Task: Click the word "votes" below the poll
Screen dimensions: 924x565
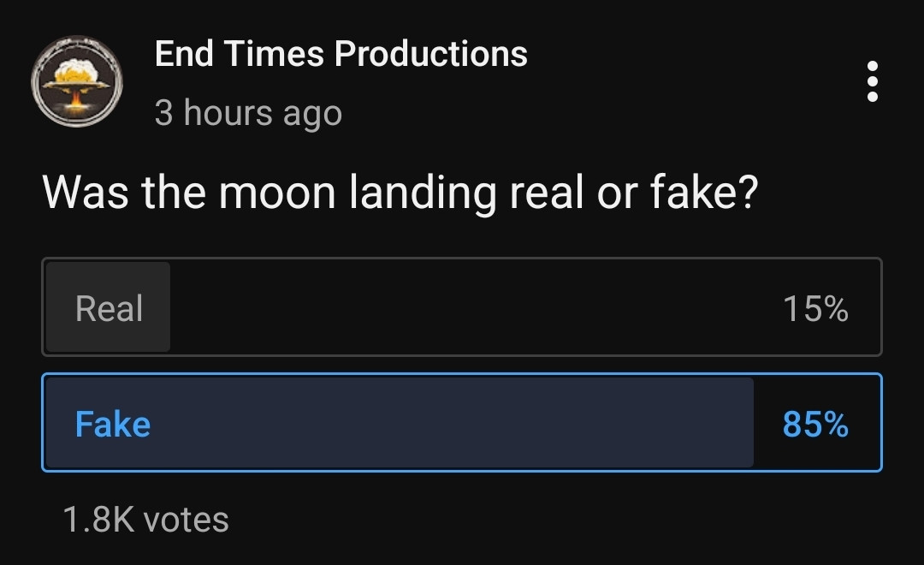Action: tap(186, 520)
